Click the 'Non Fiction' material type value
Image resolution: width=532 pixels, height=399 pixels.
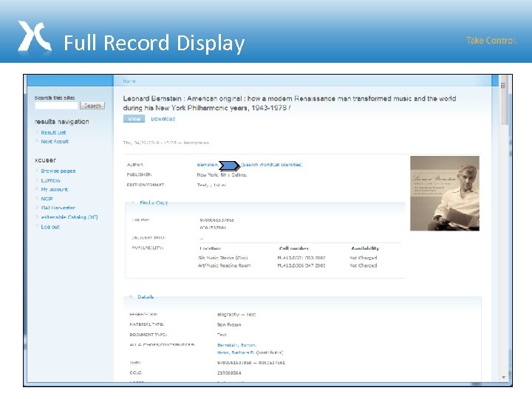click(229, 324)
